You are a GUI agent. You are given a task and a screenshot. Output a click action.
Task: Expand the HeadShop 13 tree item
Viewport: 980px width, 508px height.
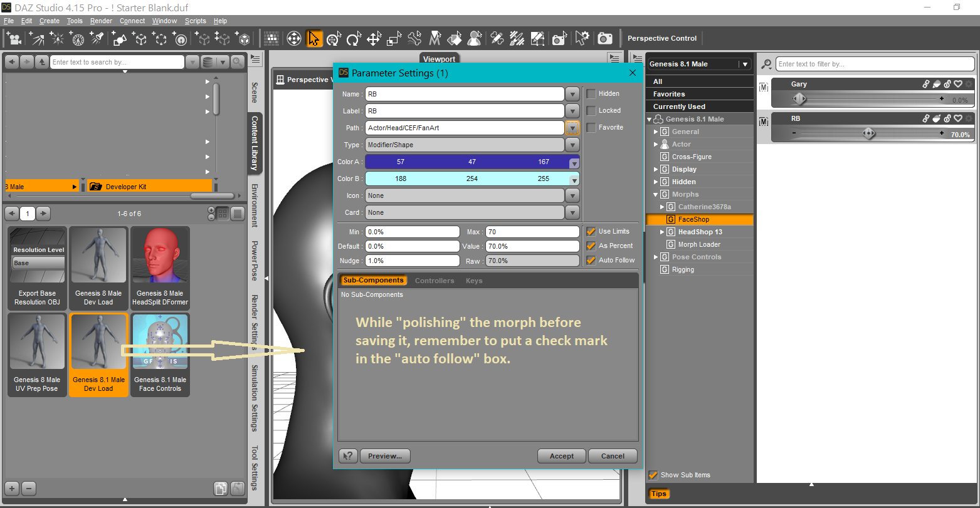click(663, 232)
